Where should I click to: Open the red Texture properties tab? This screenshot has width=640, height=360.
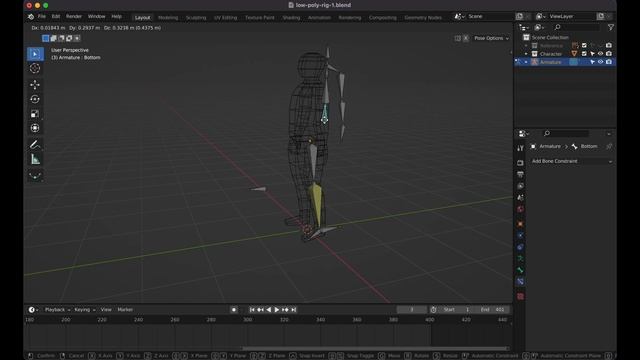coord(520,296)
